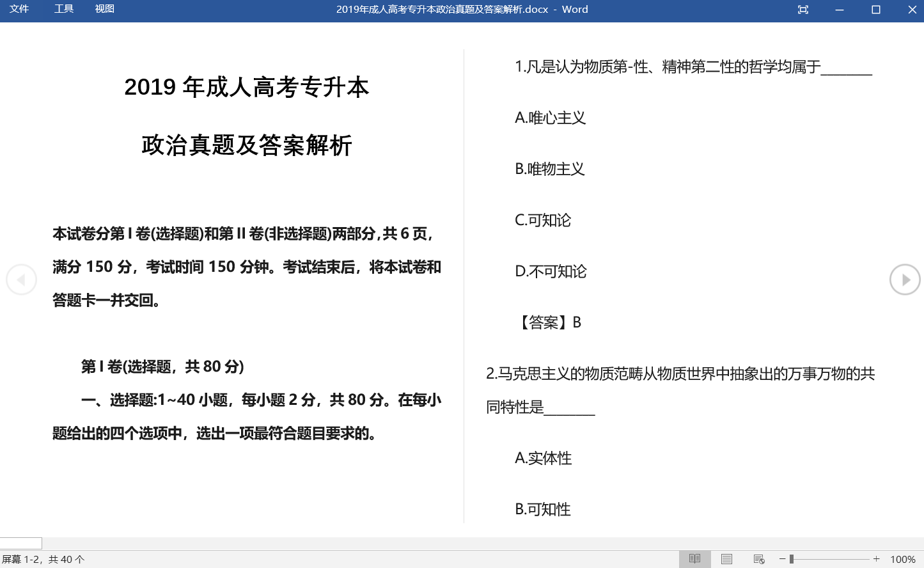Viewport: 924px width, 568px height.
Task: Toggle auto-hide reading toolbar icon
Action: point(803,10)
